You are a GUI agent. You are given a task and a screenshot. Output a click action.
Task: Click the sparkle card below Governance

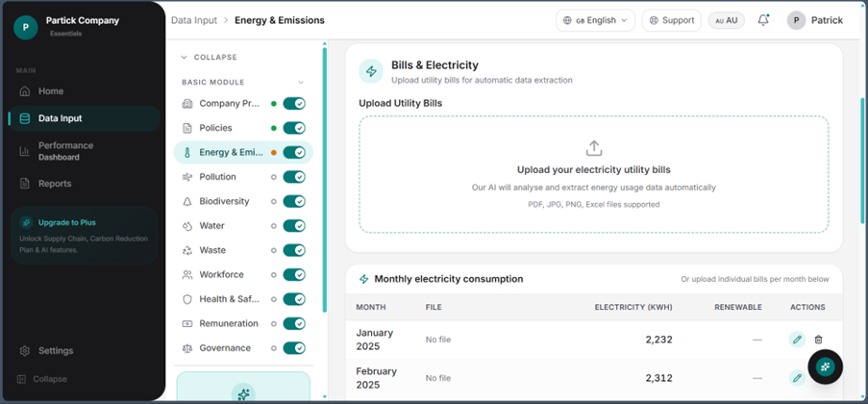[243, 387]
